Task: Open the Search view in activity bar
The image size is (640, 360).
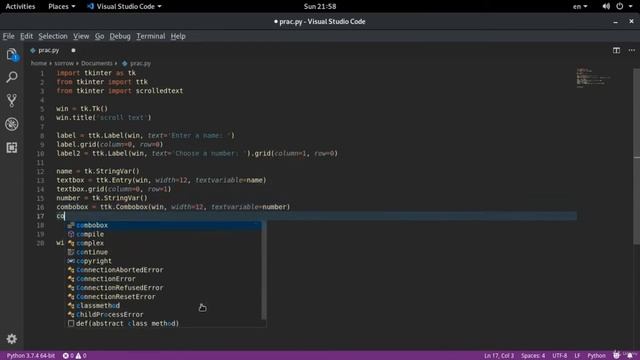Action: coord(11,77)
